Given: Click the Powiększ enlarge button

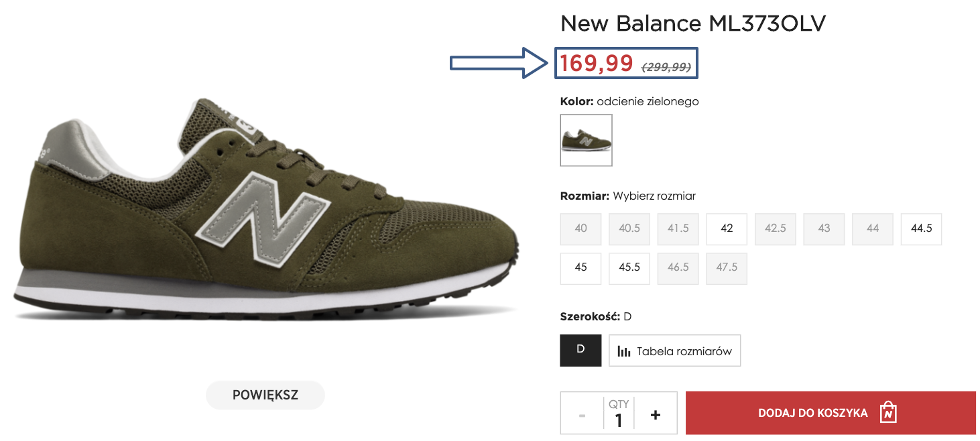Looking at the screenshot, I should pos(265,395).
